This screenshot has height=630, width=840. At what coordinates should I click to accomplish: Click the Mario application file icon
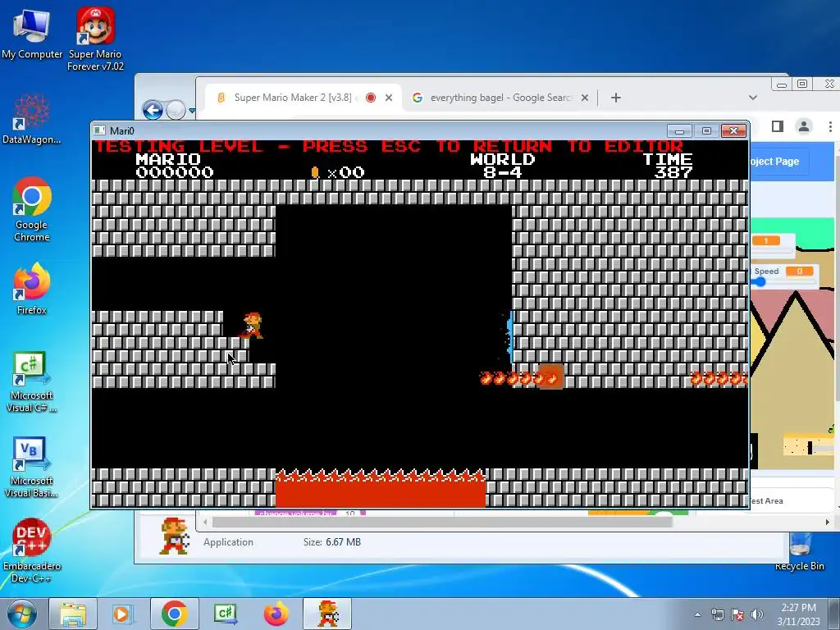(x=175, y=536)
